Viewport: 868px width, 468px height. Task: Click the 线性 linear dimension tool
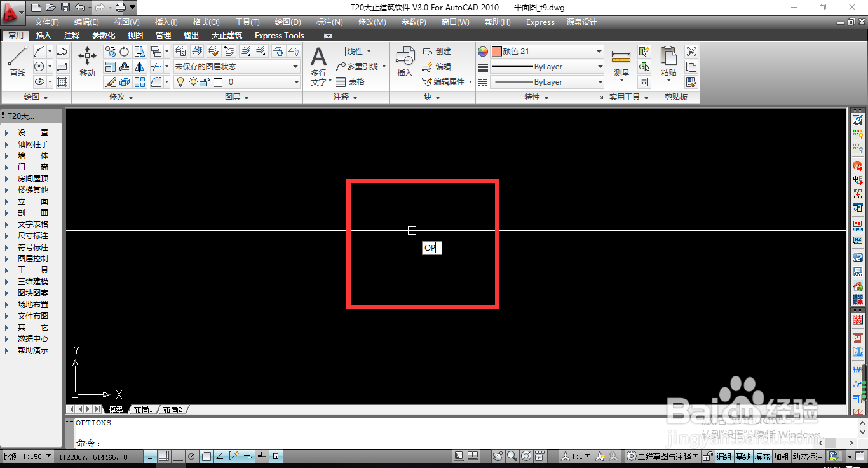[x=349, y=52]
